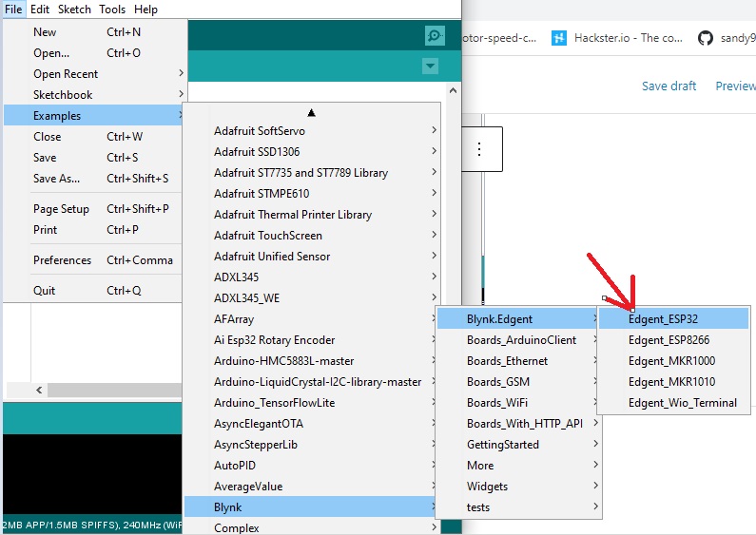Choose Quit from File menu
The height and width of the screenshot is (535, 756).
tap(93, 290)
